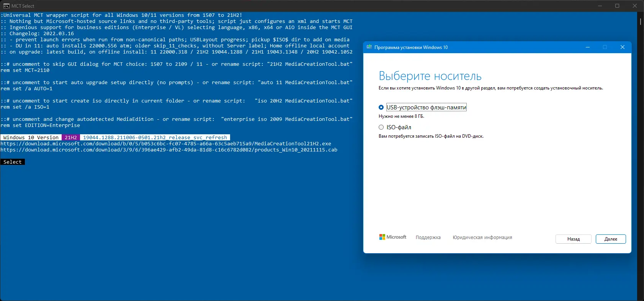Click the Windows 10 setup title bar icon
The width and height of the screenshot is (644, 301).
(x=369, y=47)
